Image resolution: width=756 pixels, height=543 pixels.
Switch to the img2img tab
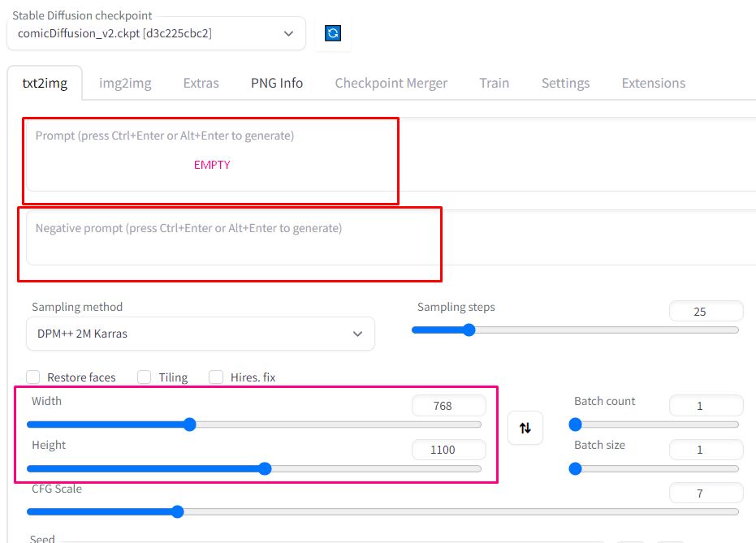[x=125, y=83]
